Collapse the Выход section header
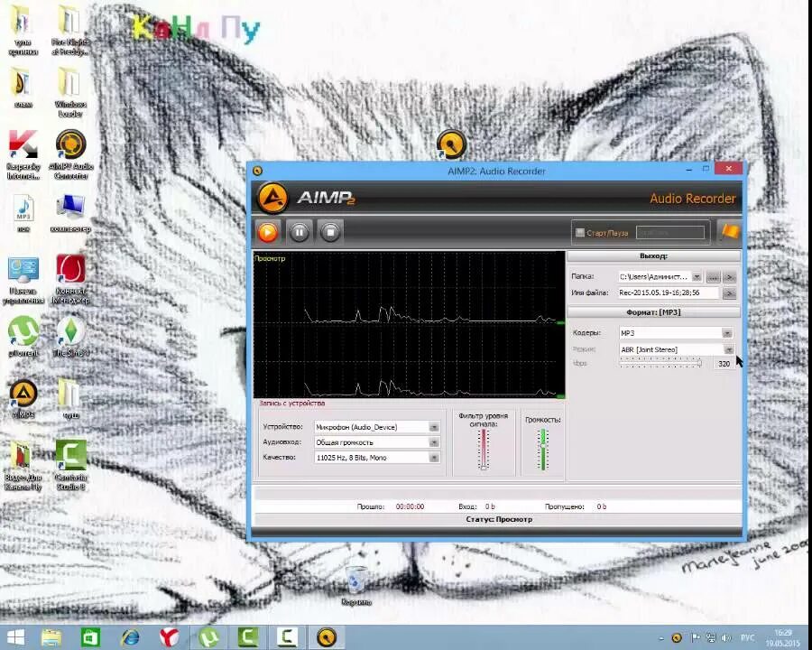 coord(653,256)
